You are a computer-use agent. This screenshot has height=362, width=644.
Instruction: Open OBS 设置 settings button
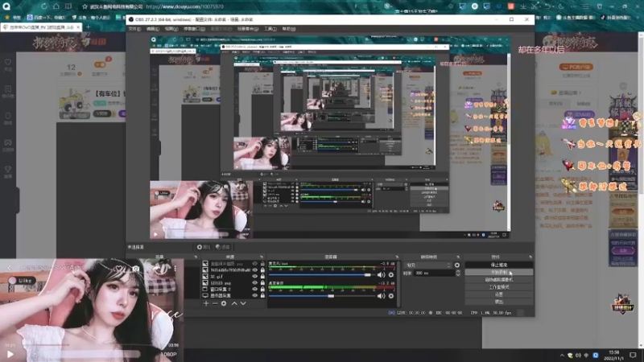point(499,294)
